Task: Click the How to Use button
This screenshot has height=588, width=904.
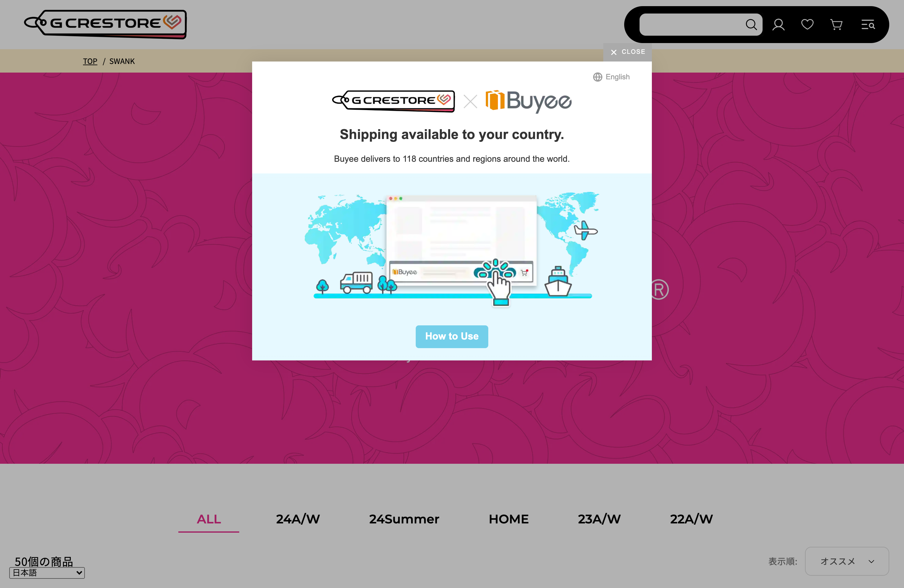Action: [x=452, y=336]
